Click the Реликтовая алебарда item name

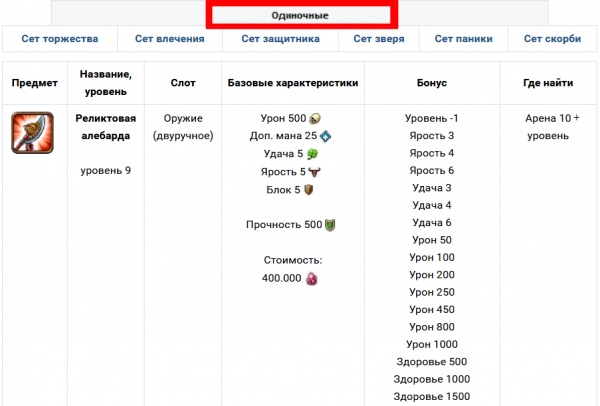click(x=103, y=126)
